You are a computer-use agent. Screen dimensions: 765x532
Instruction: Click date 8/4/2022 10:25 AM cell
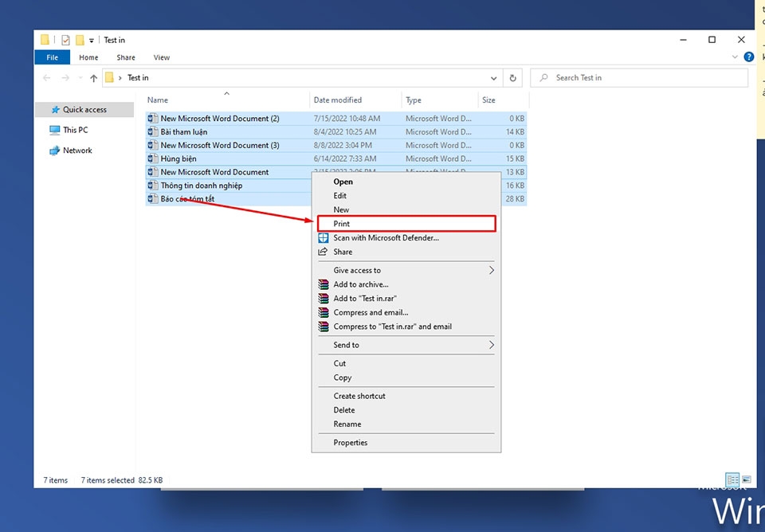click(345, 132)
